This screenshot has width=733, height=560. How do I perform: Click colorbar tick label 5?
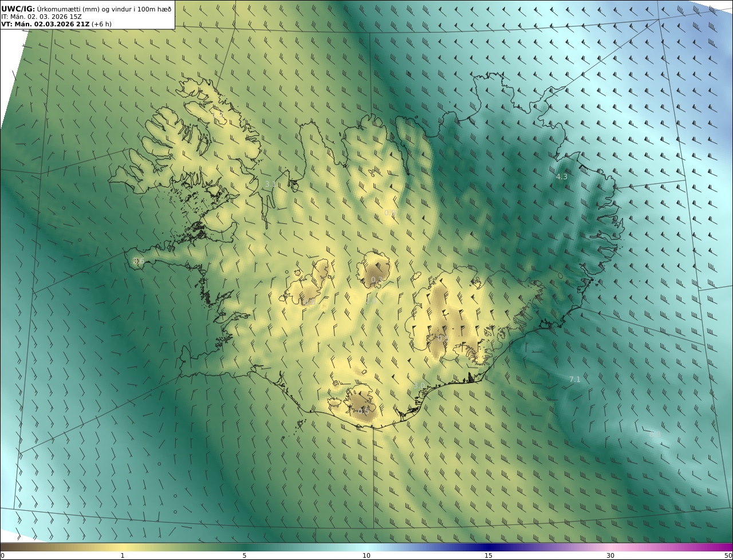tap(245, 555)
